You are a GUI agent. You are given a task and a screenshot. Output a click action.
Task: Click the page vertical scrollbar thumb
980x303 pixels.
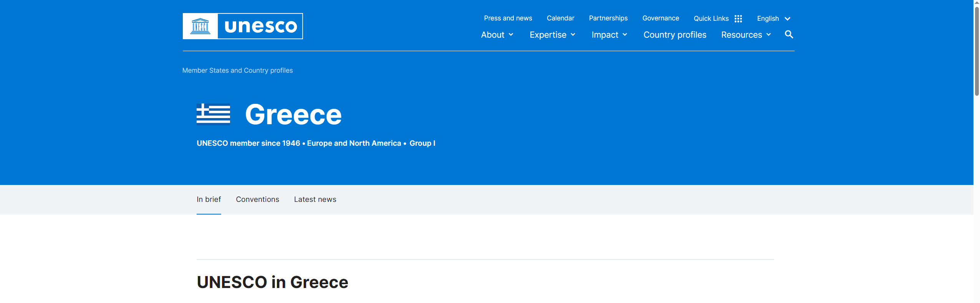click(x=977, y=51)
